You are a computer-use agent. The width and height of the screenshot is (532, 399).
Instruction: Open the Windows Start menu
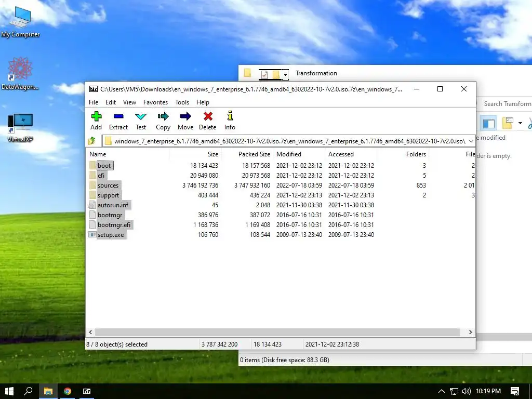9,391
